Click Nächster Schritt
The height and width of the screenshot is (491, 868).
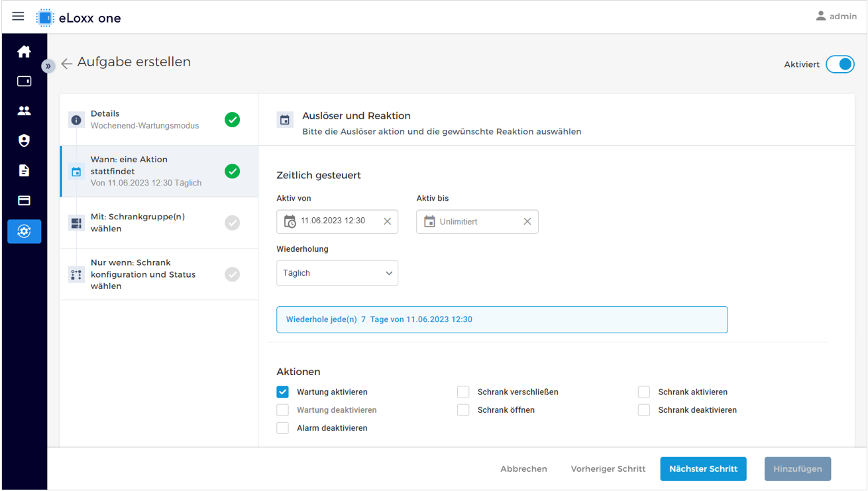[x=703, y=469]
